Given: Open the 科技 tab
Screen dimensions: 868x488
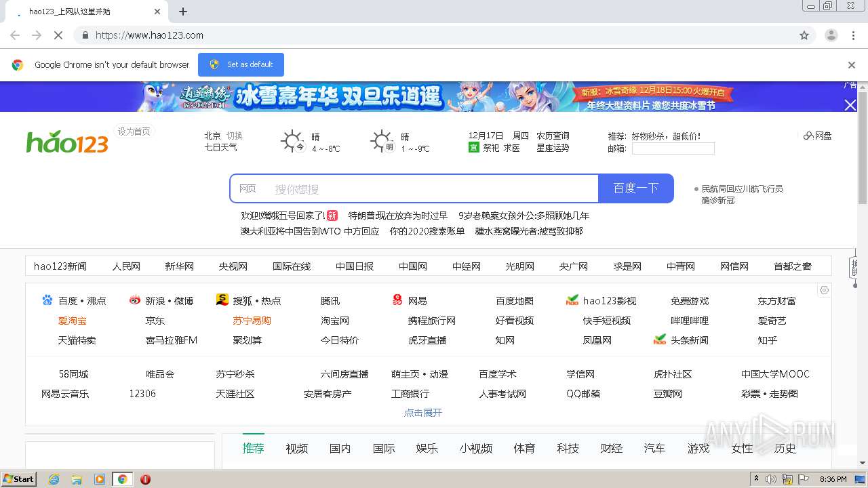Looking at the screenshot, I should 568,448.
